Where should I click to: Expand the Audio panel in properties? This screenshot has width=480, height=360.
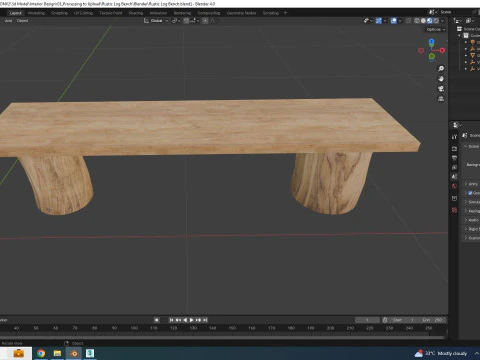pyautogui.click(x=466, y=220)
